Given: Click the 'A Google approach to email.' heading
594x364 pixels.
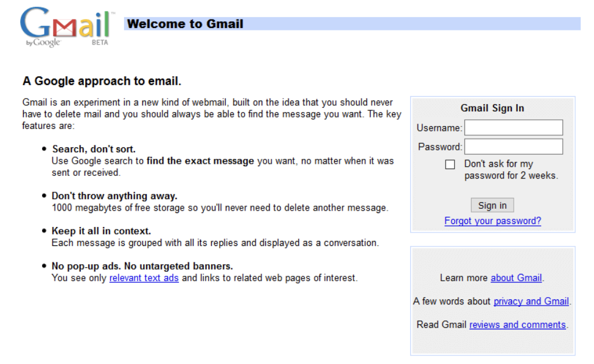Looking at the screenshot, I should [102, 81].
